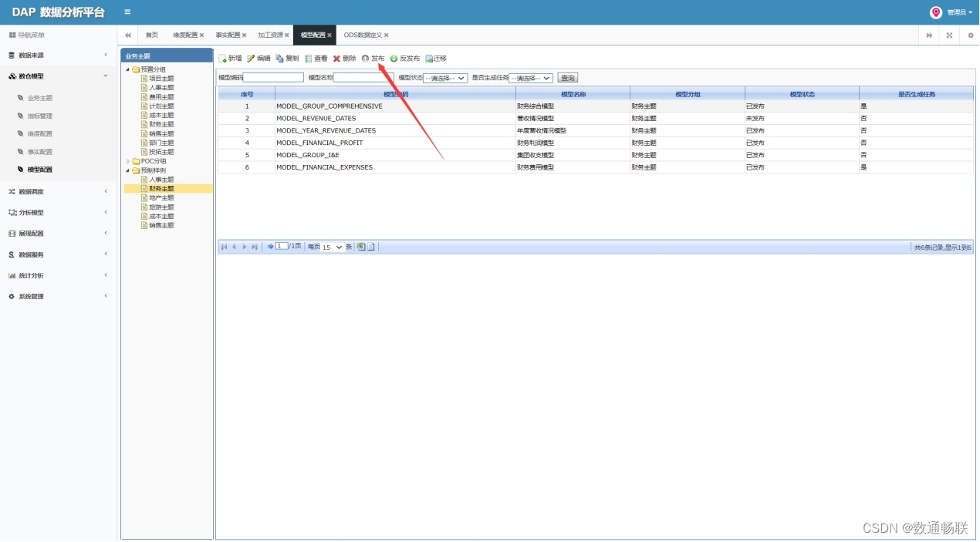This screenshot has width=980, height=542.
Task: Open the 管理员 user dropdown
Action: (959, 12)
